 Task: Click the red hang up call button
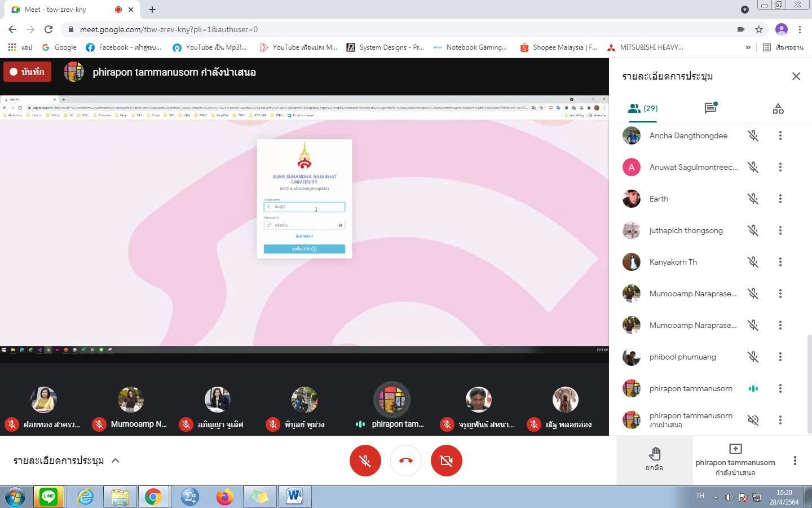click(406, 461)
